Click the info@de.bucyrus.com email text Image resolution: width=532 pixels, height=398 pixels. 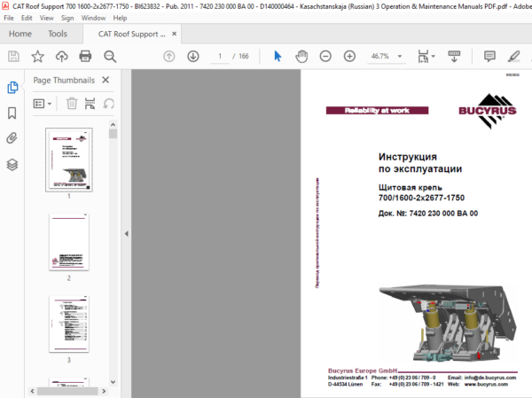click(x=490, y=378)
